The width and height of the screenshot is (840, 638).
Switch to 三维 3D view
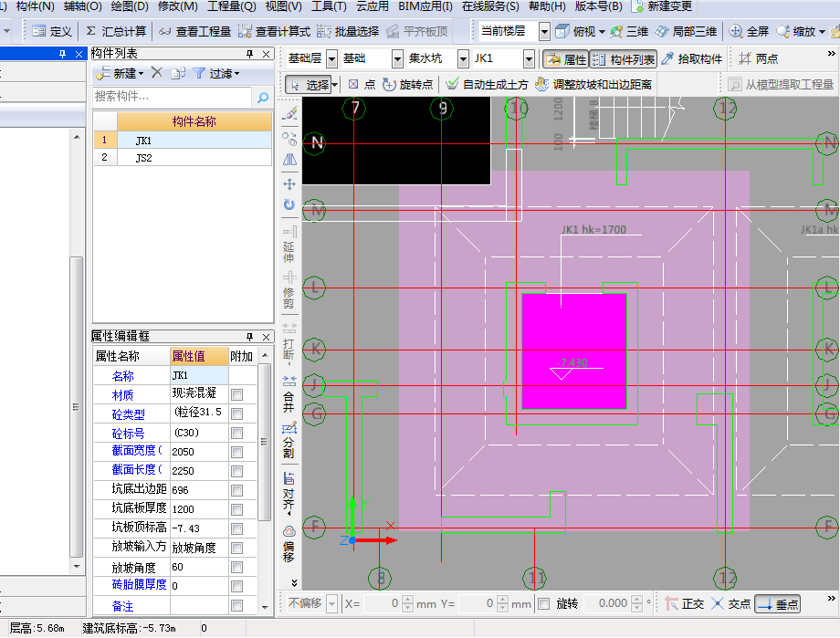[x=629, y=32]
